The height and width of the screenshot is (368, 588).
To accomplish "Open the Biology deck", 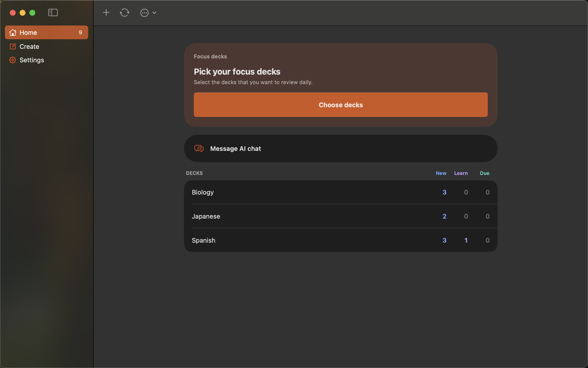I will click(x=341, y=192).
